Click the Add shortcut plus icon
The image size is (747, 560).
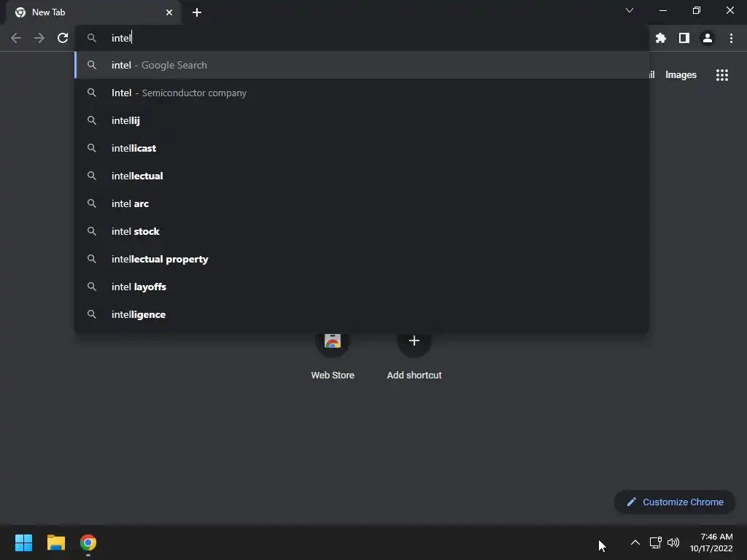[x=414, y=341]
